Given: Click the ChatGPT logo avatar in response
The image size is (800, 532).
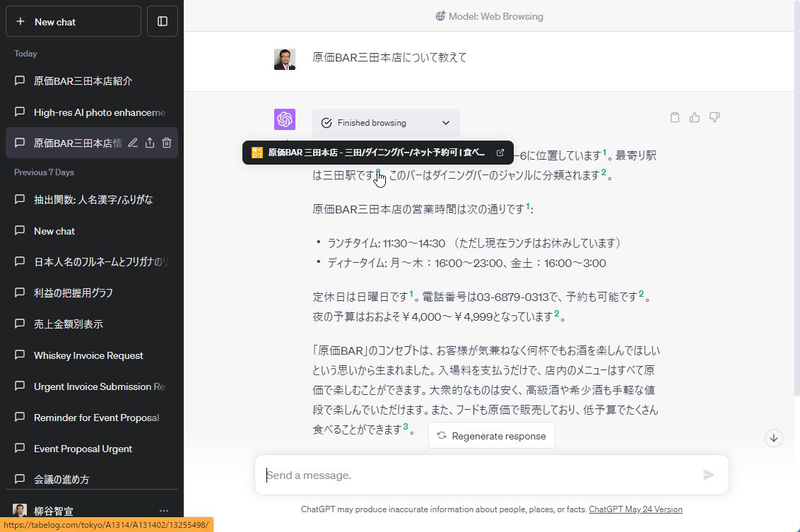Looking at the screenshot, I should click(285, 119).
